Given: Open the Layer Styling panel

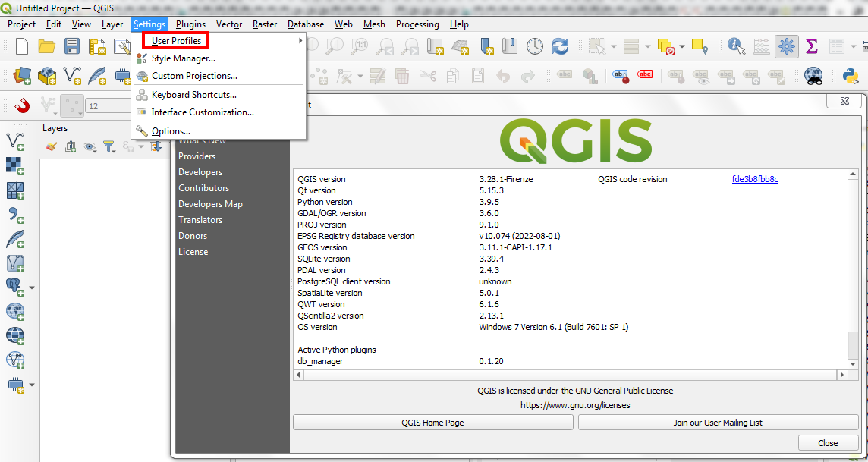Looking at the screenshot, I should 52,146.
